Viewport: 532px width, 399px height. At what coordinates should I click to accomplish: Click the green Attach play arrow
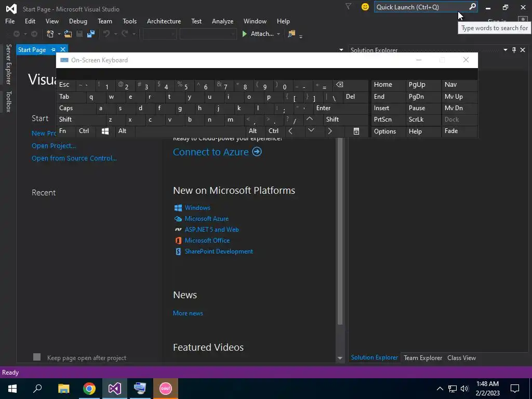click(x=244, y=34)
